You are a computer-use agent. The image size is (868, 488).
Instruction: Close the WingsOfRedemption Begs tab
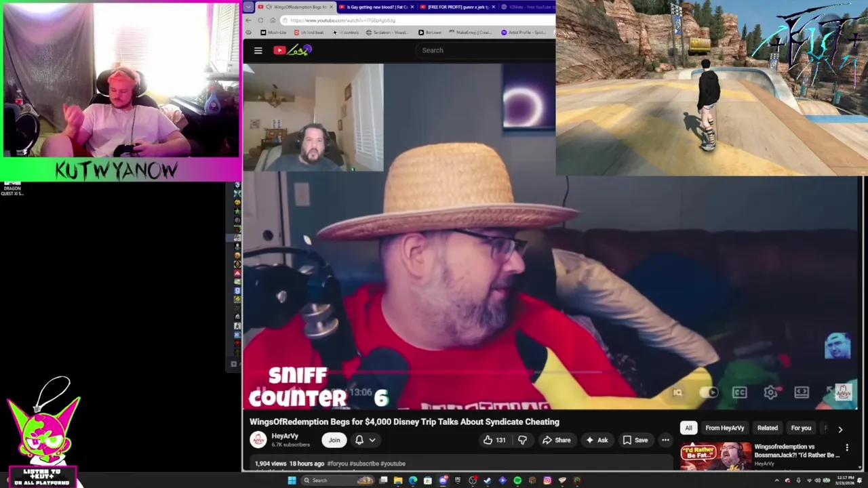(x=331, y=7)
